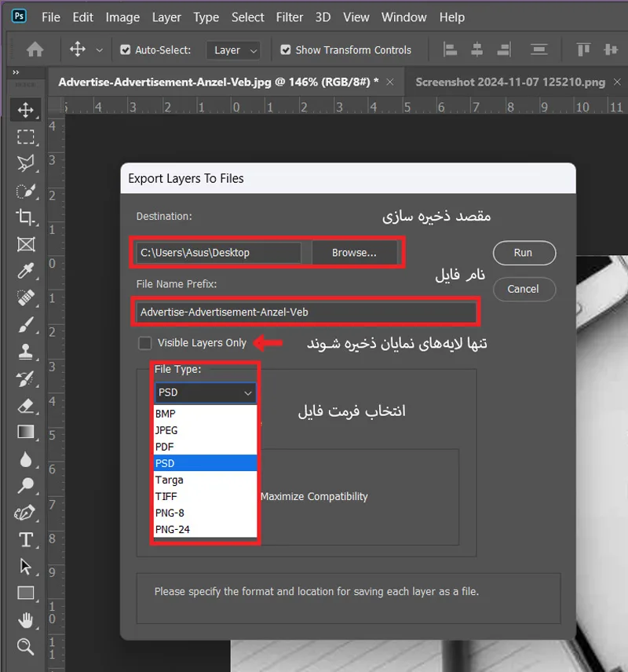
Task: Align vertical centers in options bar
Action: pos(611,49)
